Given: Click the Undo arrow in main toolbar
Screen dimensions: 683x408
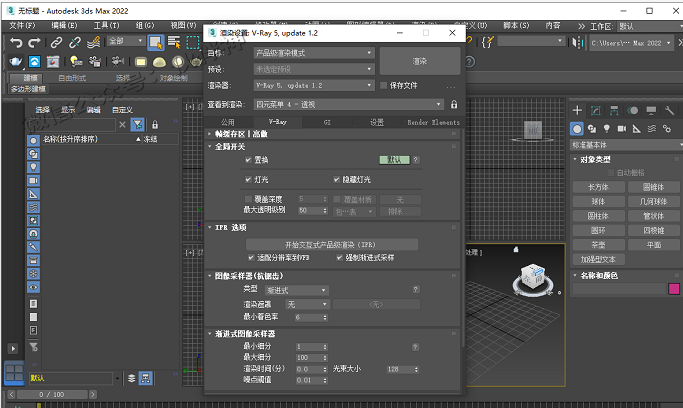Looking at the screenshot, I should coord(16,42).
